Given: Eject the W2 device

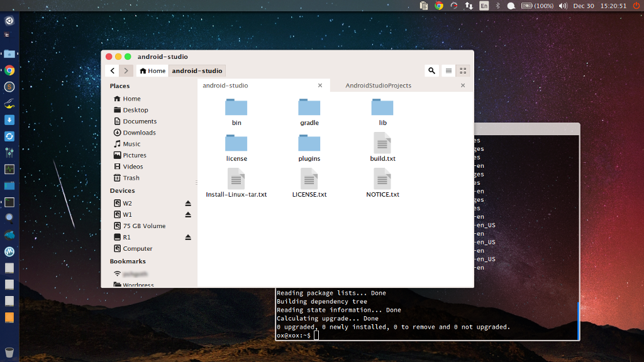Looking at the screenshot, I should 188,203.
